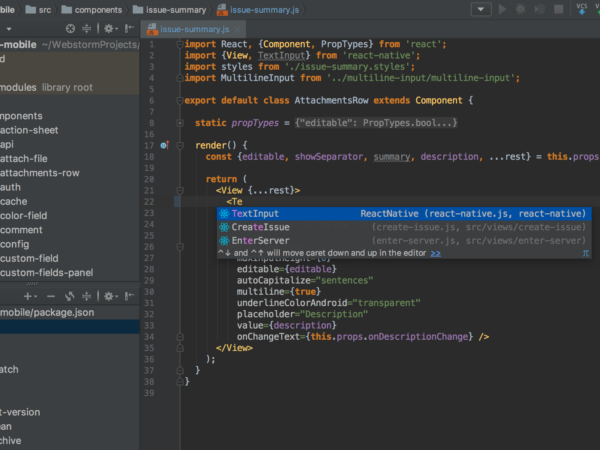Click fold end marker at line 34
Image resolution: width=600 pixels, height=450 pixels.
point(180,337)
